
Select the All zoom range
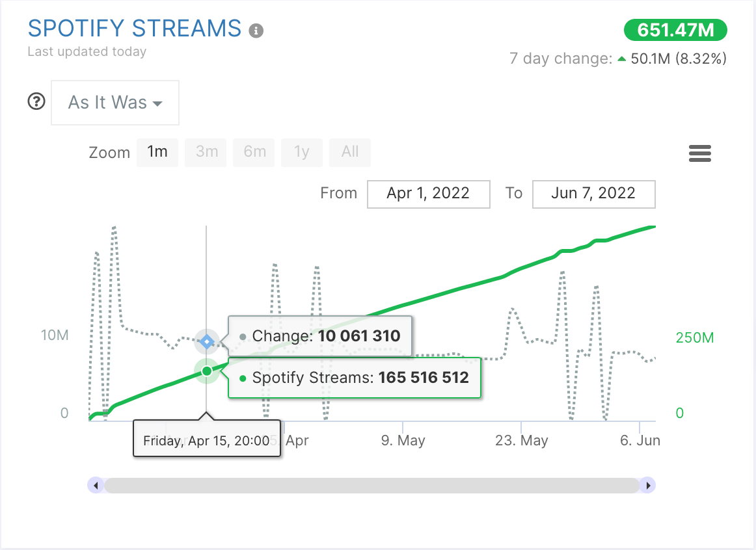point(350,152)
